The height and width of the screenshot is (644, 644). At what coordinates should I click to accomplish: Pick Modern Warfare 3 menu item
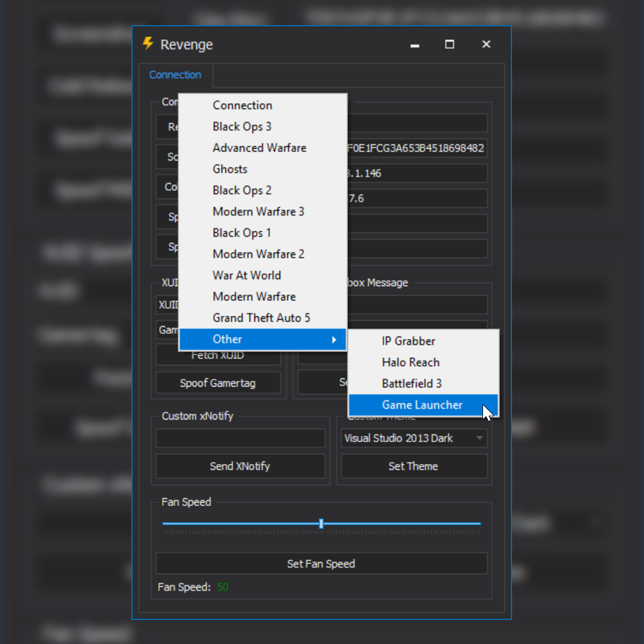(258, 211)
